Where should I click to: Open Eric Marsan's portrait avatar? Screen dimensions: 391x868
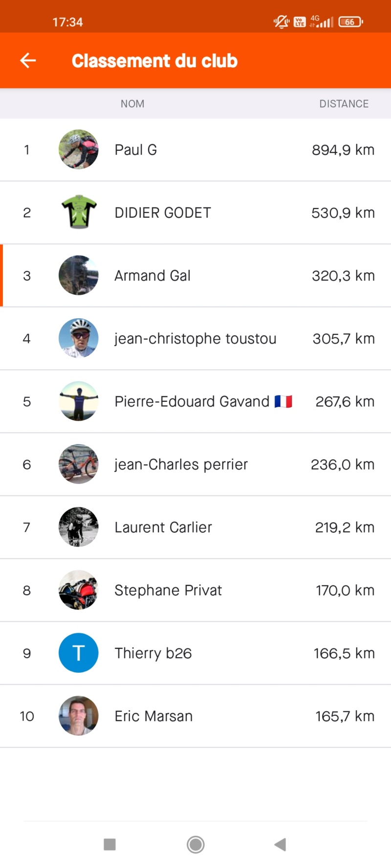coord(78,716)
